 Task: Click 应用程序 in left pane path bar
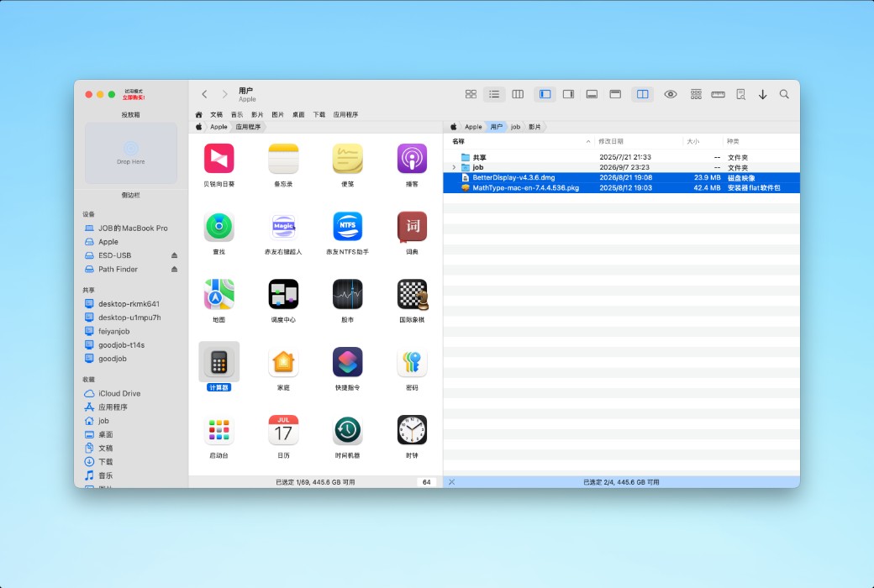(248, 127)
